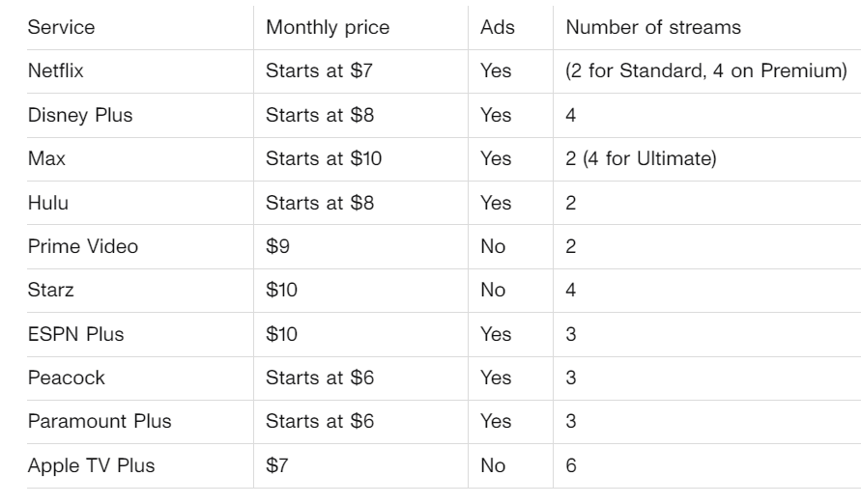Click the Peacock row name

[66, 378]
